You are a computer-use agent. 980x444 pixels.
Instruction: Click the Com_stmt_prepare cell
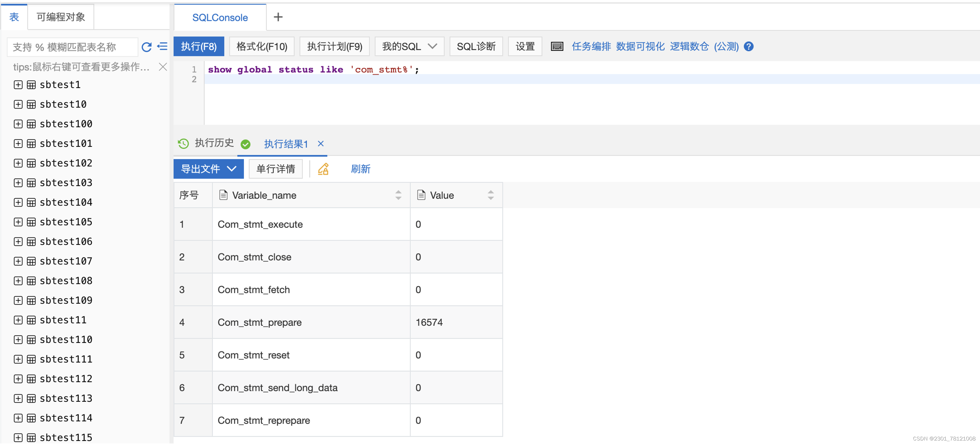coord(311,322)
